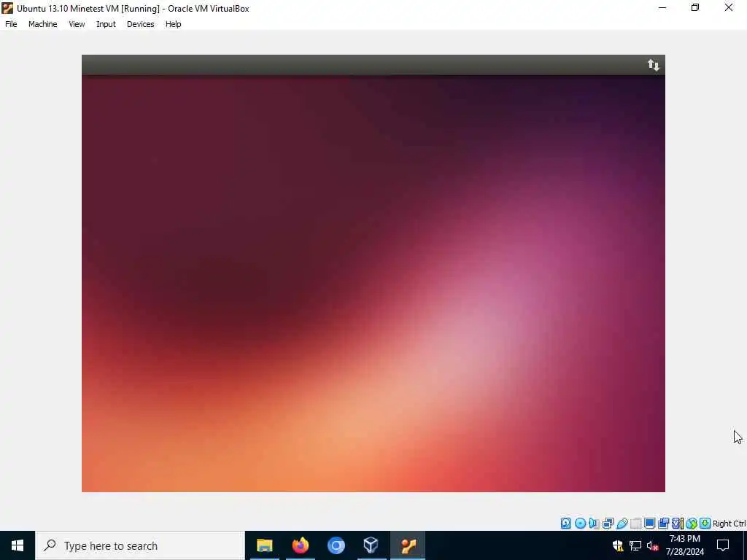Open the clock showing 7:43 PM
Viewport: 747px width, 560px height.
pyautogui.click(x=684, y=545)
